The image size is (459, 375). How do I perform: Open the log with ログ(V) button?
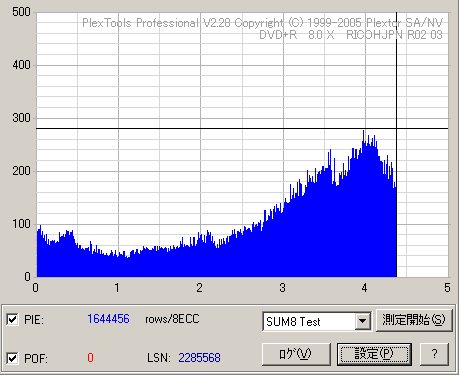(x=296, y=354)
